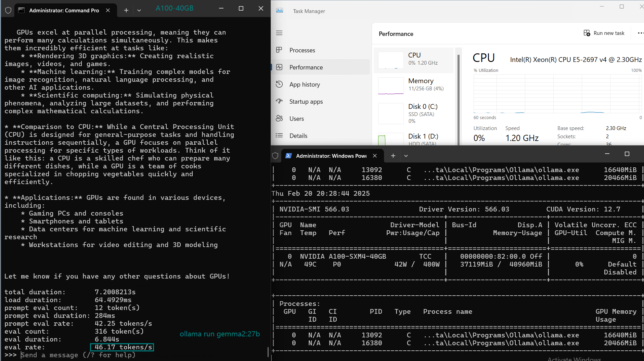Click 'NVIDIA A100-SXM4-40GB' in PowerShell output

343,256
